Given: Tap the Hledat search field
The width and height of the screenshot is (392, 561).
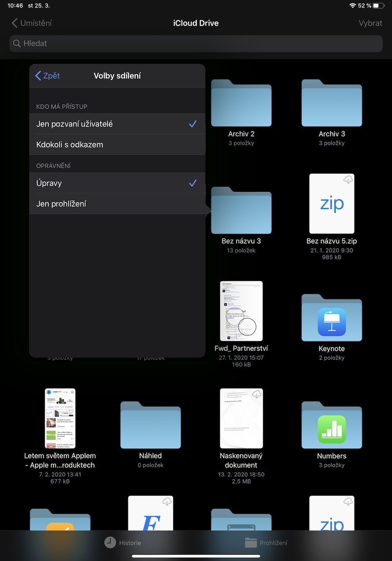Looking at the screenshot, I should (x=196, y=43).
